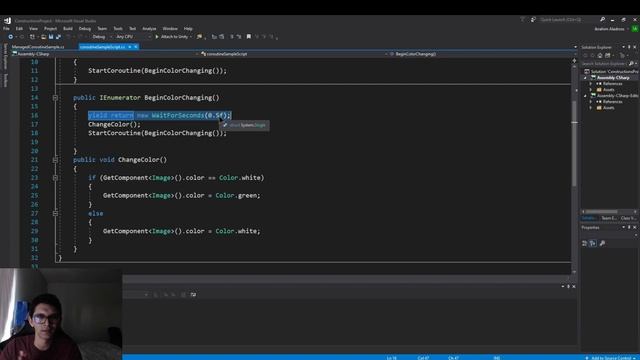Open the vertical Toolbox side tab
Image resolution: width=640 pixels, height=360 pixels.
(x=5, y=80)
